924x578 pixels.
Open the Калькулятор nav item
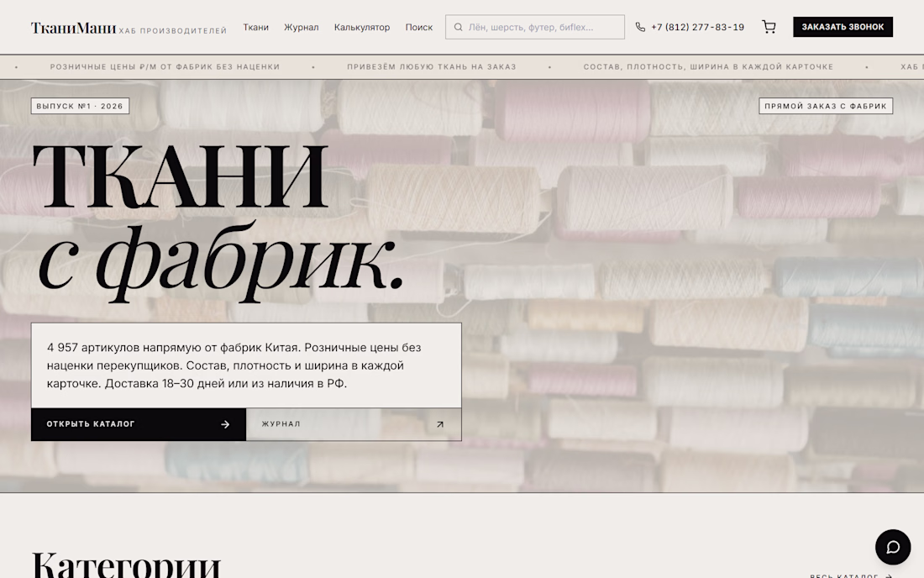(x=362, y=27)
